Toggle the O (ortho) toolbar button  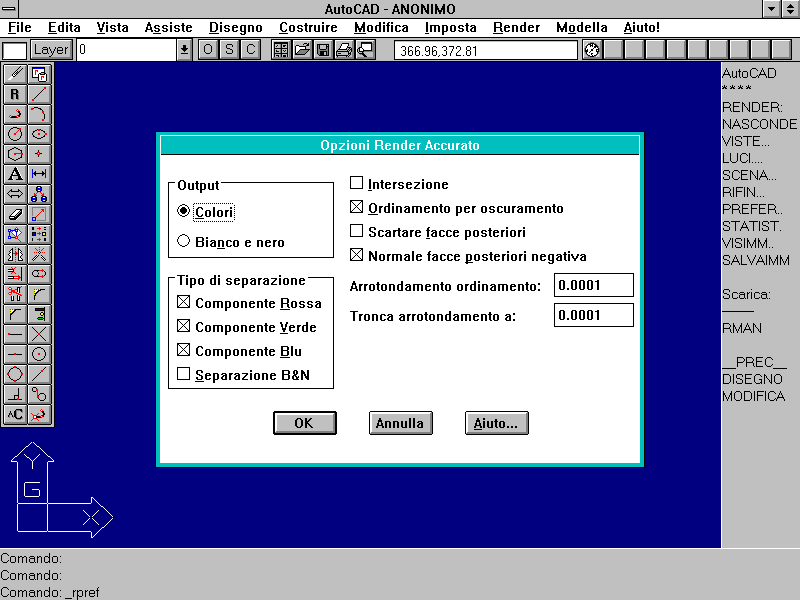click(208, 49)
